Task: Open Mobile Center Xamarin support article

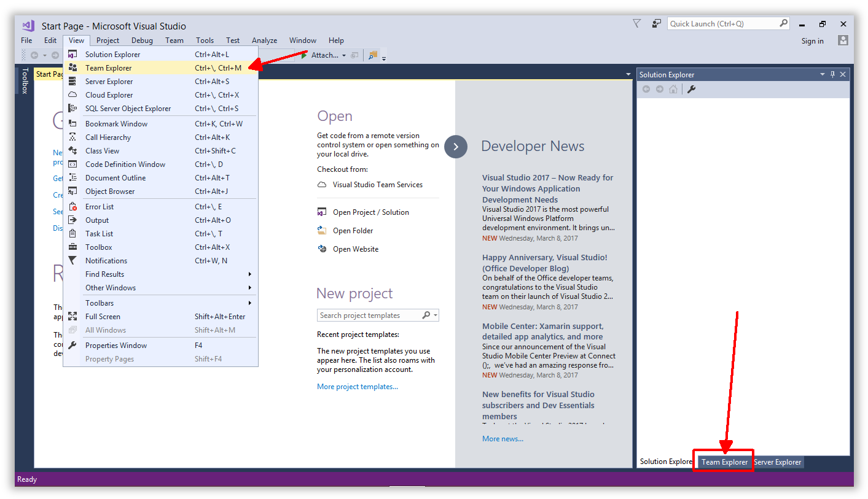Action: pos(542,331)
